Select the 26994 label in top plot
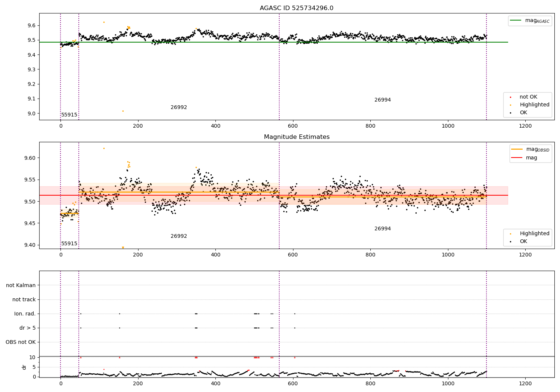The width and height of the screenshot is (560, 392). pyautogui.click(x=383, y=100)
